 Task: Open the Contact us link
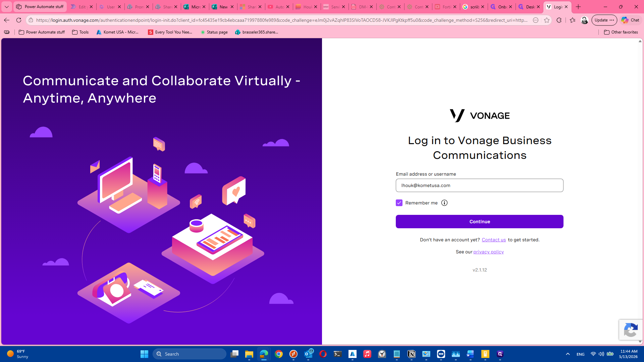tap(494, 240)
